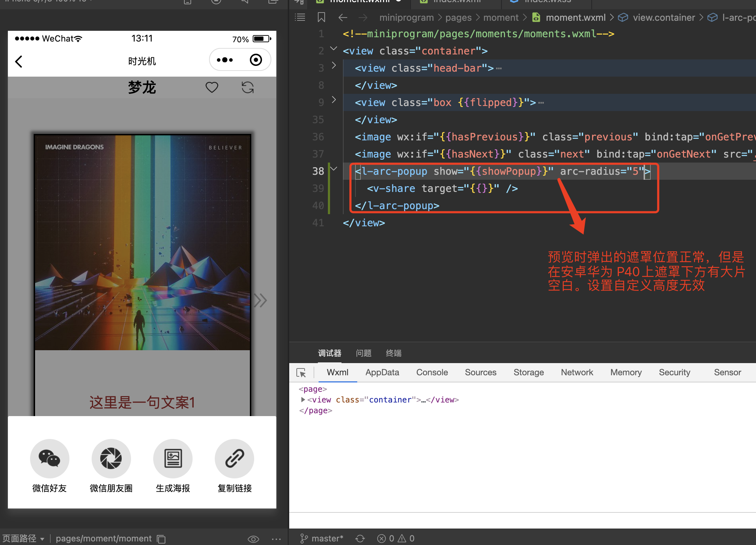Click the git sync icon in status bar
The width and height of the screenshot is (756, 545).
tap(360, 538)
